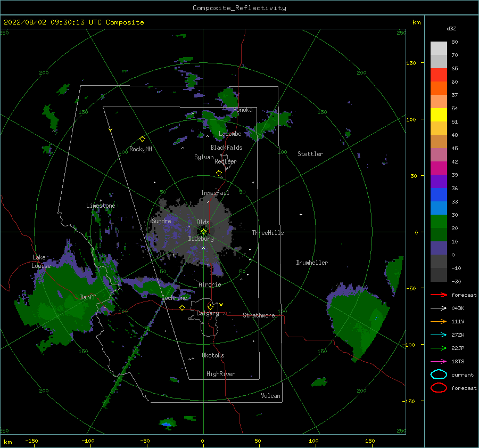The image size is (479, 448).
Task: Click the blue-core echo at map bottom
Action: point(167,424)
